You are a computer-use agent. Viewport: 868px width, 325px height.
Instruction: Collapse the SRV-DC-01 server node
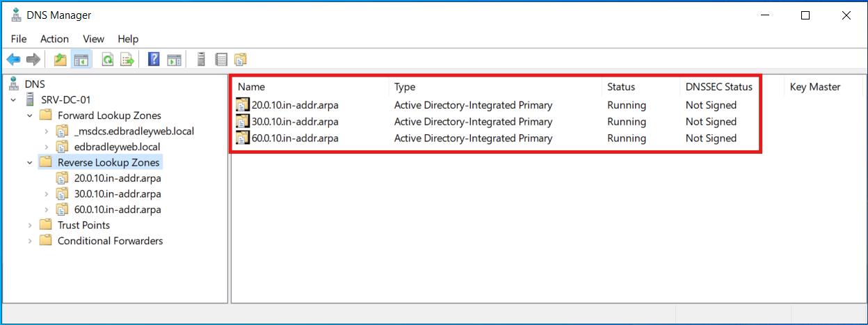point(13,100)
